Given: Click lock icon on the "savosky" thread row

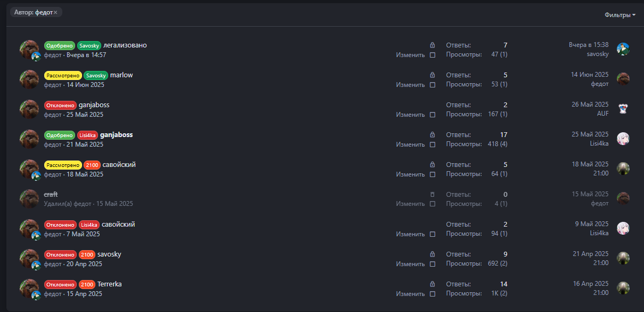Looking at the screenshot, I should 433,254.
